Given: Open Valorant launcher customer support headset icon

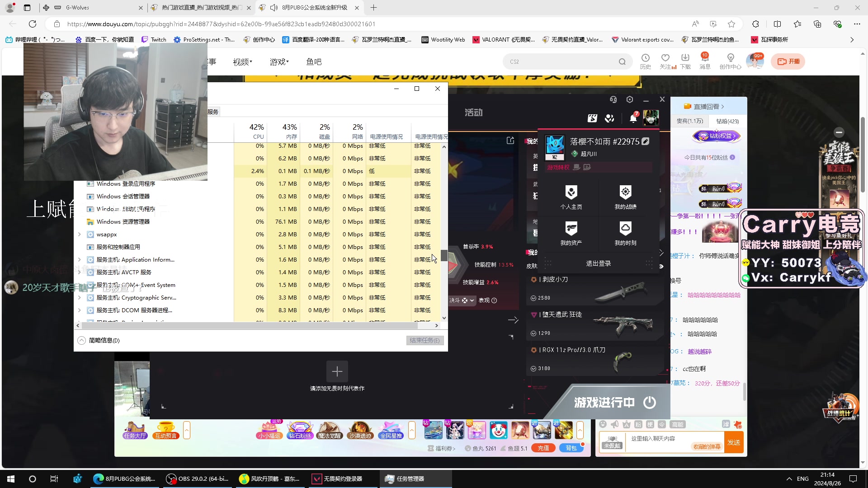Looking at the screenshot, I should point(613,99).
